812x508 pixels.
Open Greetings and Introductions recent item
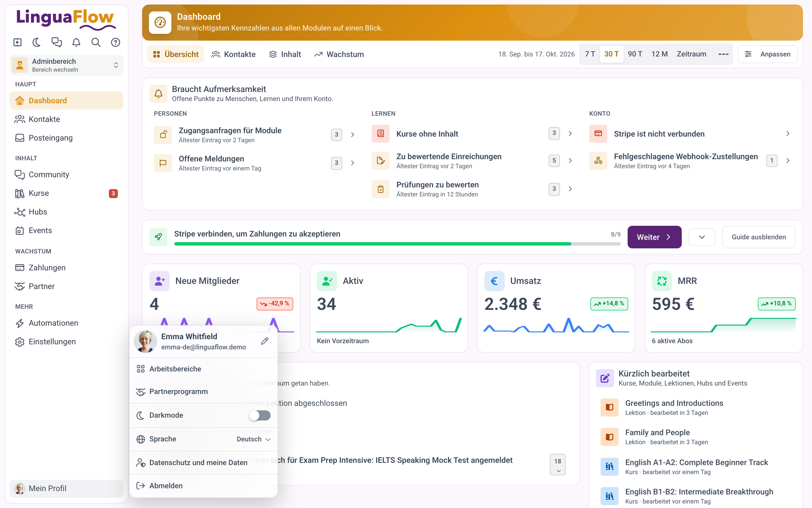(x=696, y=408)
